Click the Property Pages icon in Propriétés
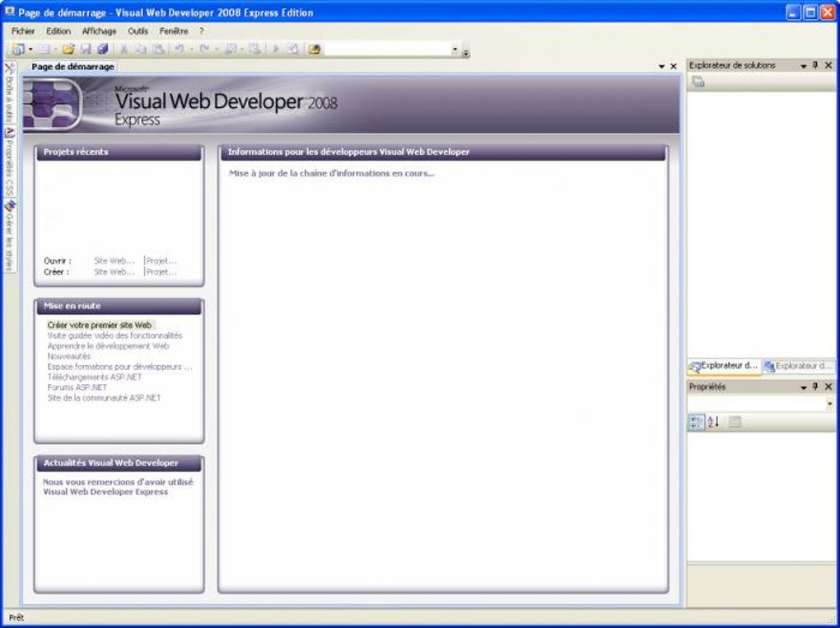 click(735, 422)
